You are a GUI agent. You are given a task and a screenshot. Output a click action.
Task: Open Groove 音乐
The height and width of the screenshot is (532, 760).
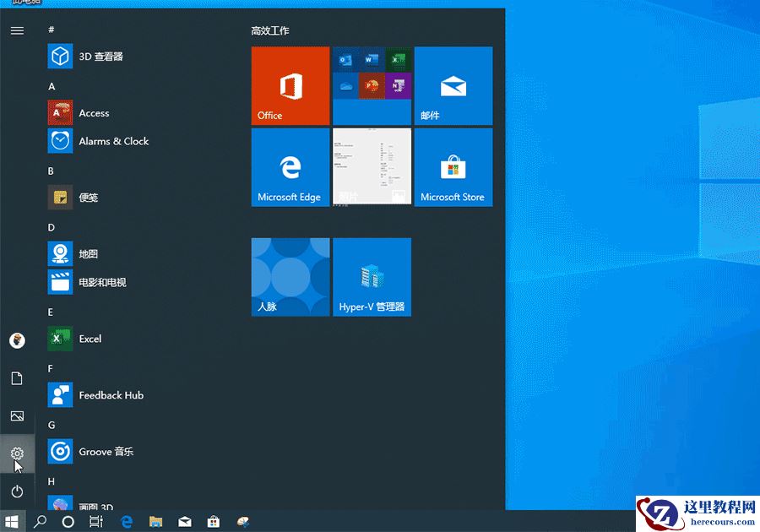(90, 452)
